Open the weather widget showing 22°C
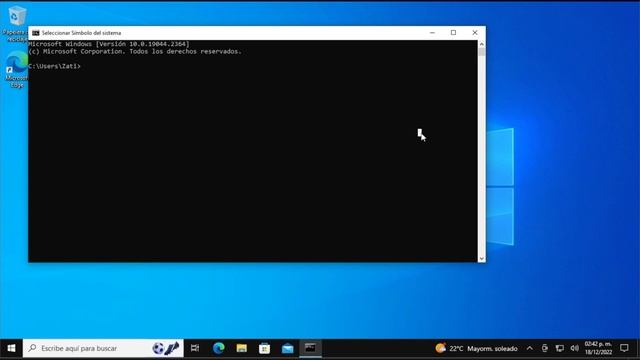This screenshot has width=640, height=360. click(x=477, y=348)
